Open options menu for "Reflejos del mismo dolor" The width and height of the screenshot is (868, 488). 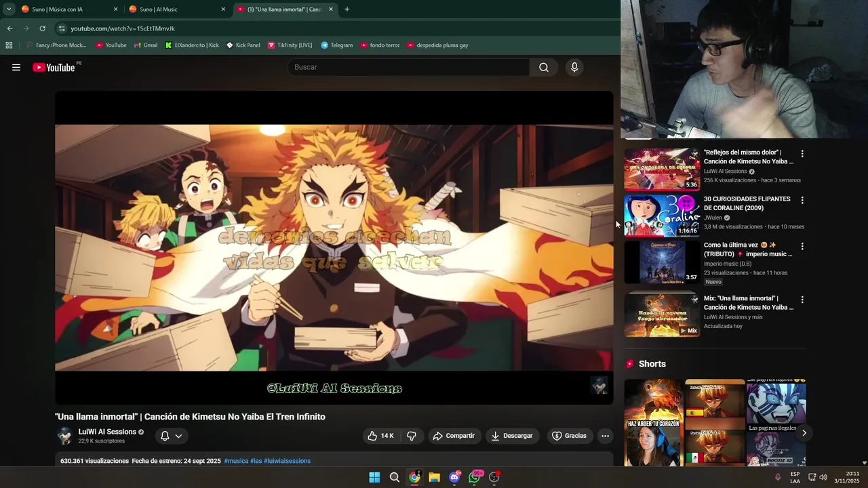click(802, 154)
